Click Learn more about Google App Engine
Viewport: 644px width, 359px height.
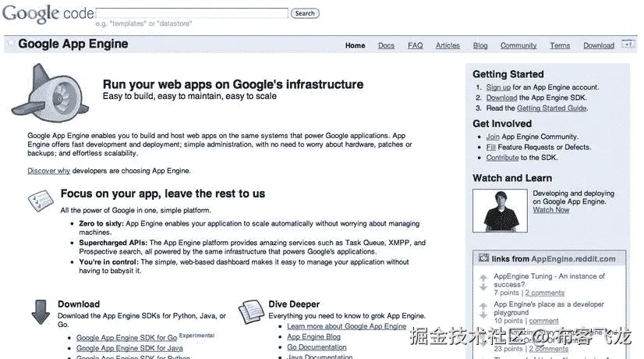pos(347,326)
